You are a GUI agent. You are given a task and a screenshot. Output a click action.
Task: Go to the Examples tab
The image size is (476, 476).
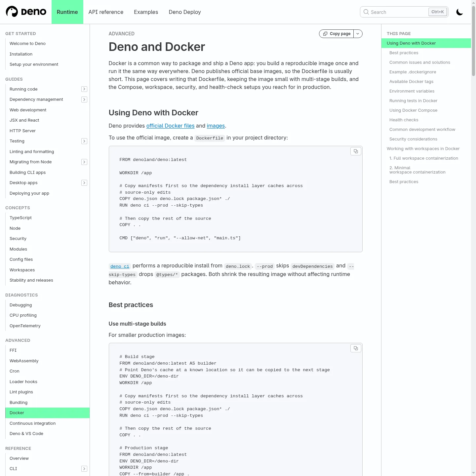point(146,12)
